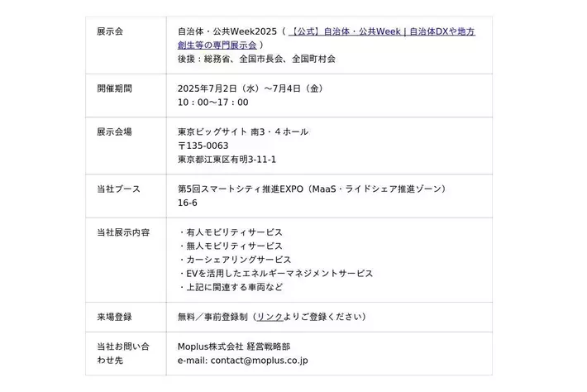The image size is (587, 392).
Task: Click the 展示会場 row header
Action: pyautogui.click(x=114, y=131)
